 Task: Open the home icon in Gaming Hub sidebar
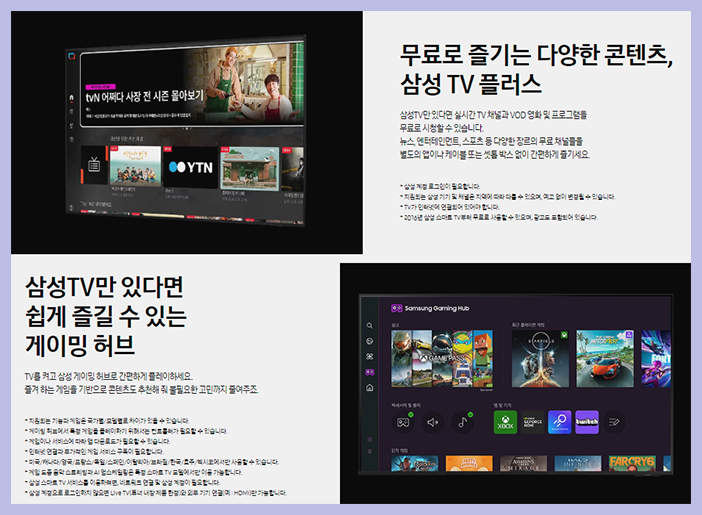click(369, 388)
